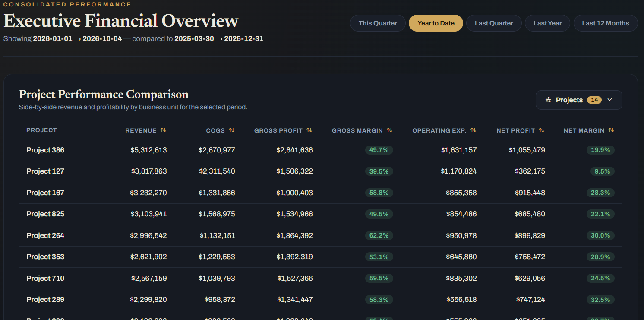Image resolution: width=644 pixels, height=320 pixels.
Task: Click Project 353 in project list
Action: 45,257
